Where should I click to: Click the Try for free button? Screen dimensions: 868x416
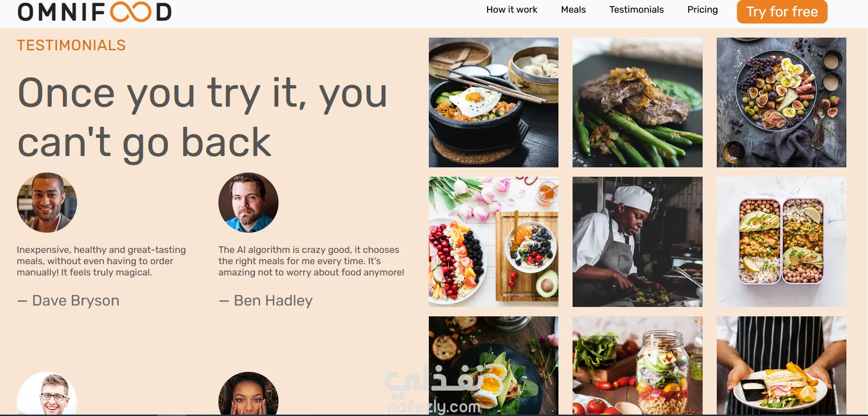coord(782,12)
